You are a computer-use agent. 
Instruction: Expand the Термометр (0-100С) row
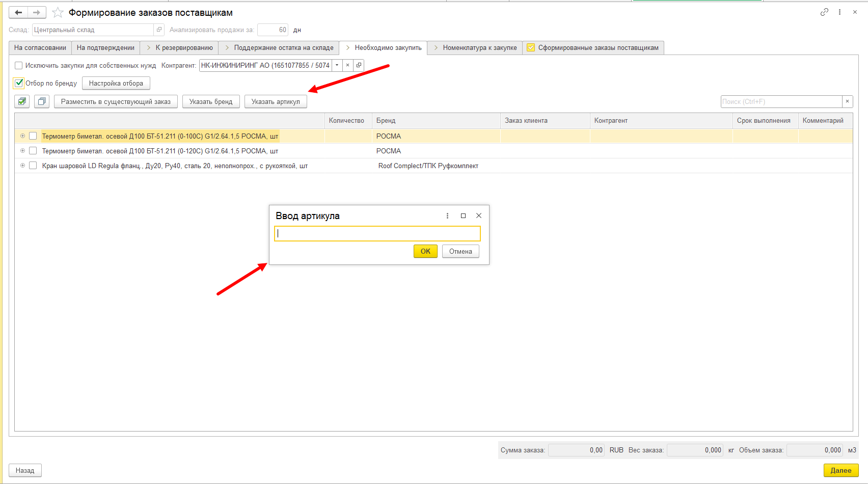22,136
